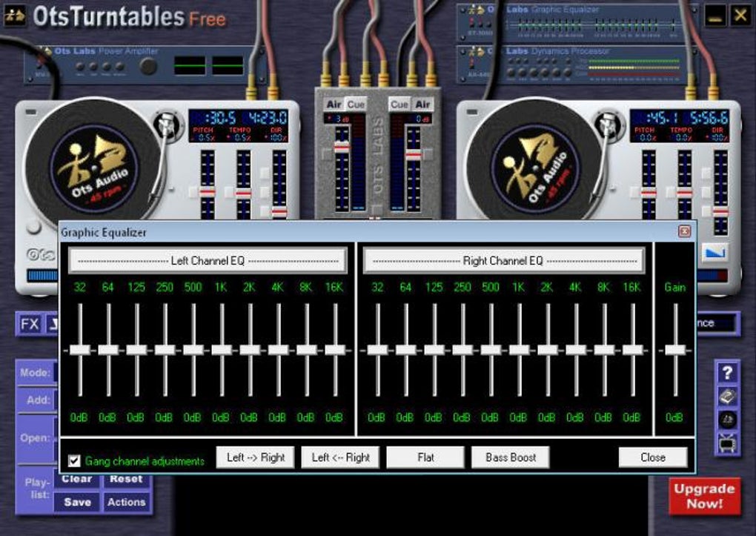Image resolution: width=756 pixels, height=536 pixels.
Task: Toggle Air on right mixer channel
Action: coord(422,105)
